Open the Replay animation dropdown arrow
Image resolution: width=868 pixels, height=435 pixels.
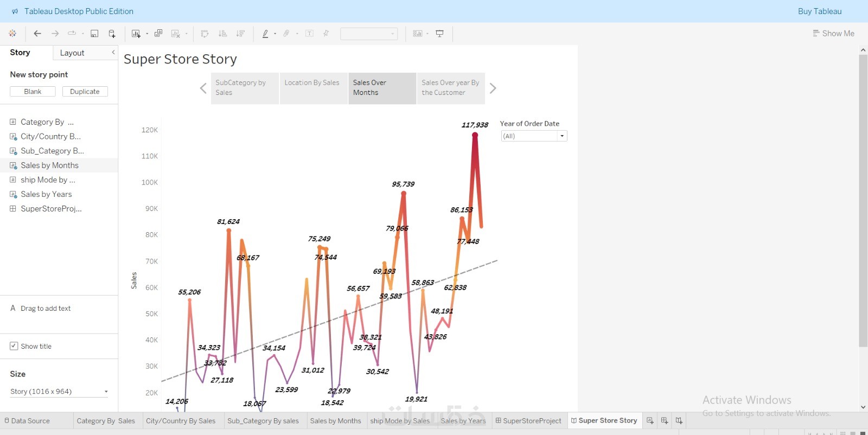pos(82,34)
